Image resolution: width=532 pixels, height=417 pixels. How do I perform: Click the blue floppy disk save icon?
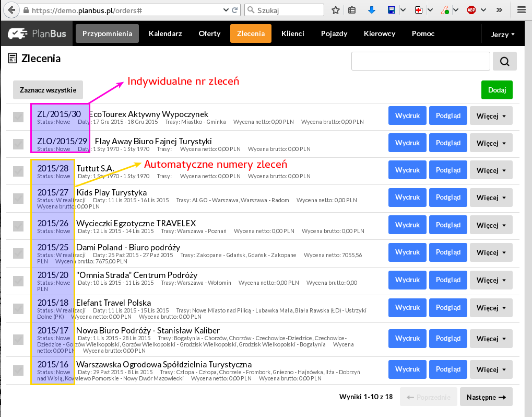click(x=392, y=10)
